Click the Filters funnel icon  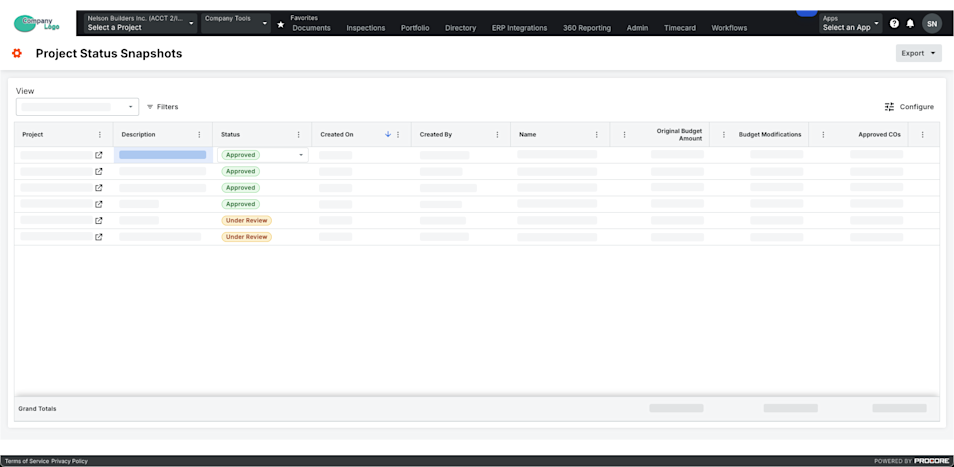[150, 106]
